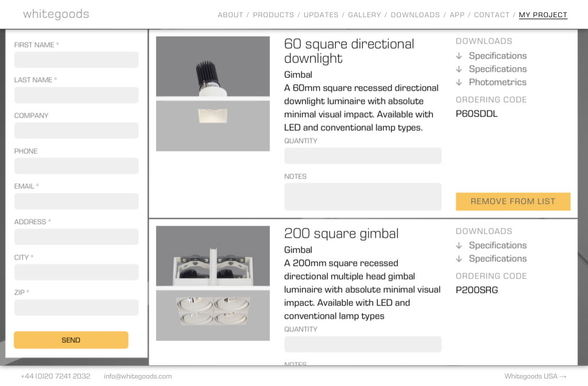Select the APP nav item

click(457, 15)
